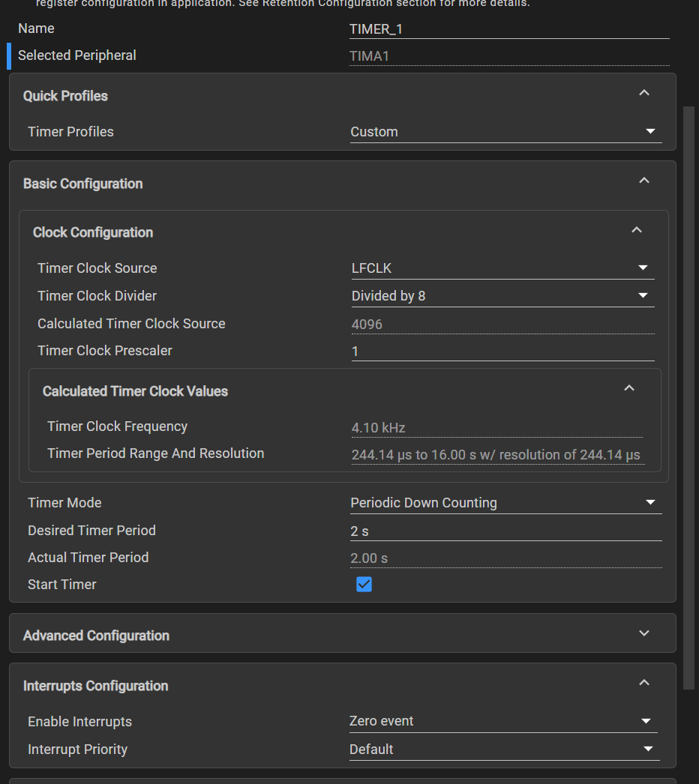Open the Timer Clock Source dropdown
The image size is (699, 784).
point(502,268)
